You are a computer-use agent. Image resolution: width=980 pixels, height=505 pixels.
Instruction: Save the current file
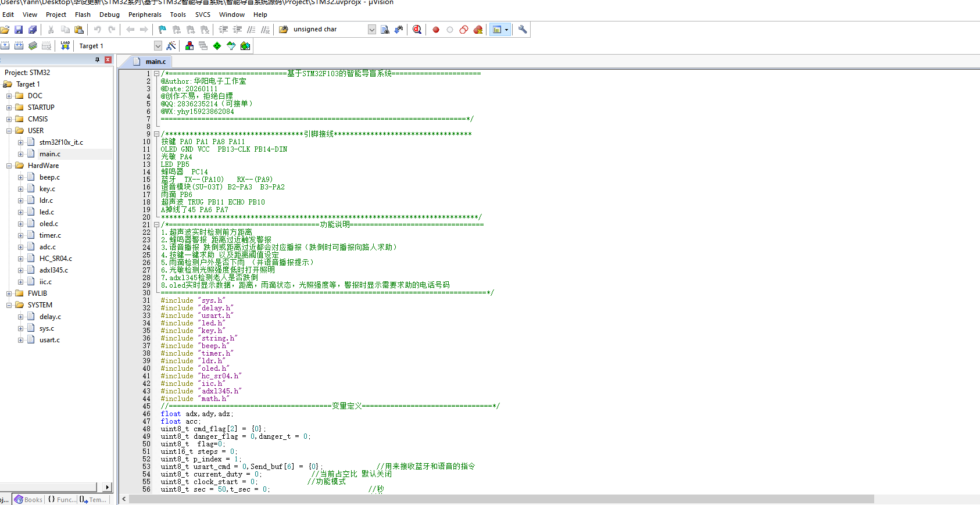pyautogui.click(x=19, y=30)
